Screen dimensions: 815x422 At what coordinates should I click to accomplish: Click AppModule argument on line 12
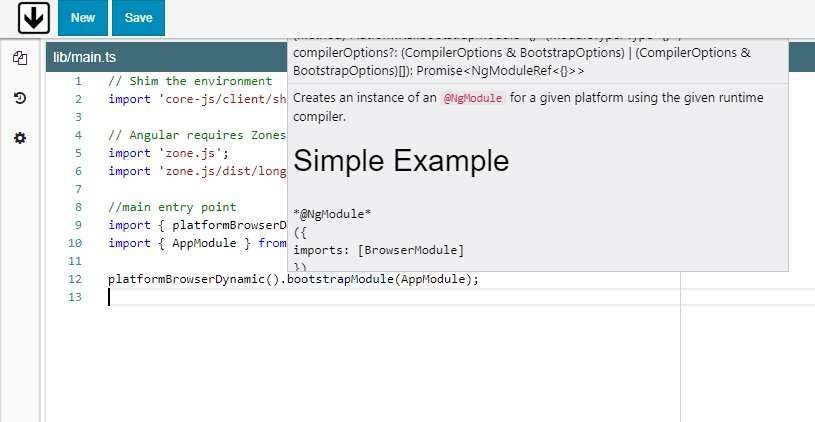(x=432, y=279)
